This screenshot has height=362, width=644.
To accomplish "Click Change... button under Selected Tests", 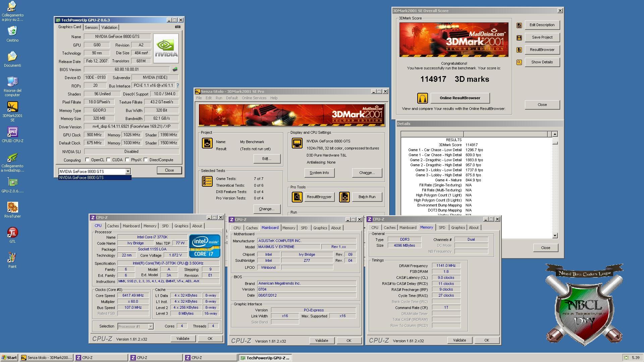I will [x=267, y=209].
